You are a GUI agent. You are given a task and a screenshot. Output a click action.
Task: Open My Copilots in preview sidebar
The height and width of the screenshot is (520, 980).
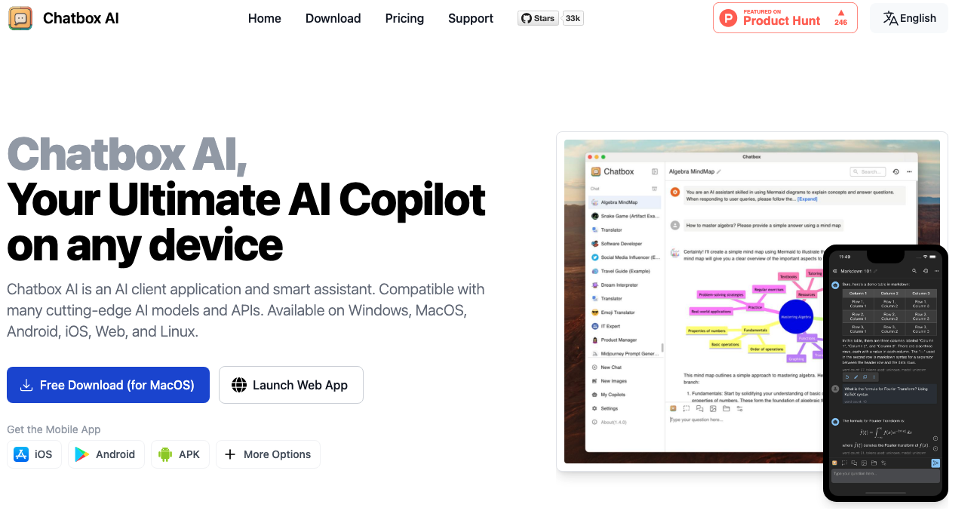pyautogui.click(x=624, y=395)
